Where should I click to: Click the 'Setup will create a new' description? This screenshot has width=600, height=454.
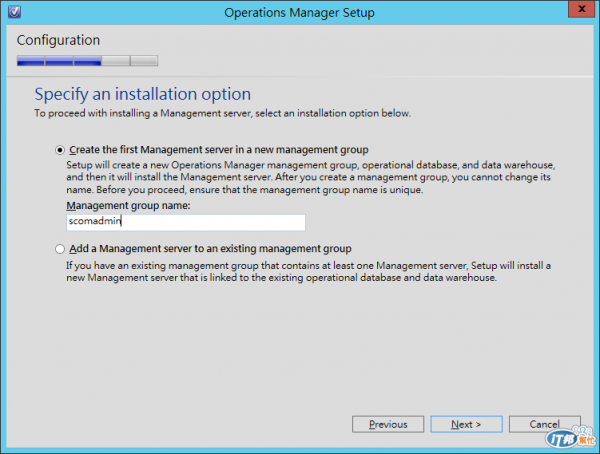pyautogui.click(x=310, y=177)
